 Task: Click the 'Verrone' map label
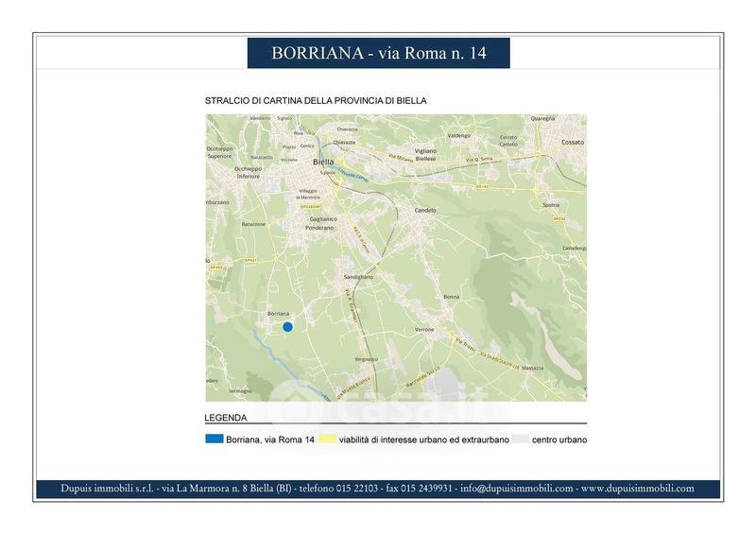[424, 330]
